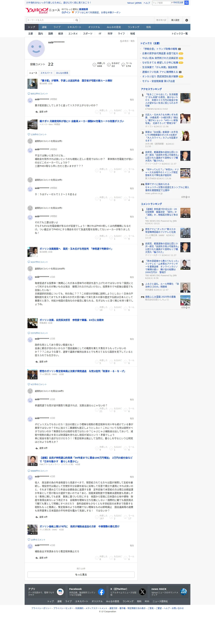The image size is (215, 644).
Task: Open access ranking number 1 thumbnail
Action: [x=185, y=98]
